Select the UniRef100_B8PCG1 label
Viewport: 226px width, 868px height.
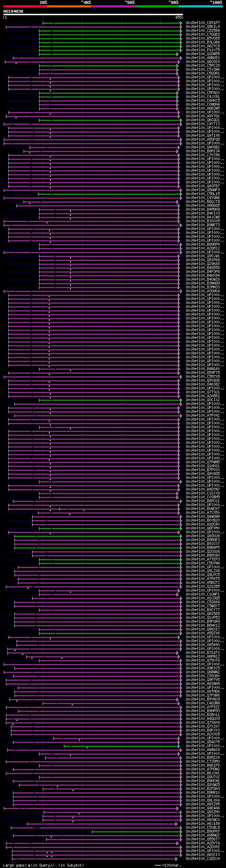coord(203,501)
